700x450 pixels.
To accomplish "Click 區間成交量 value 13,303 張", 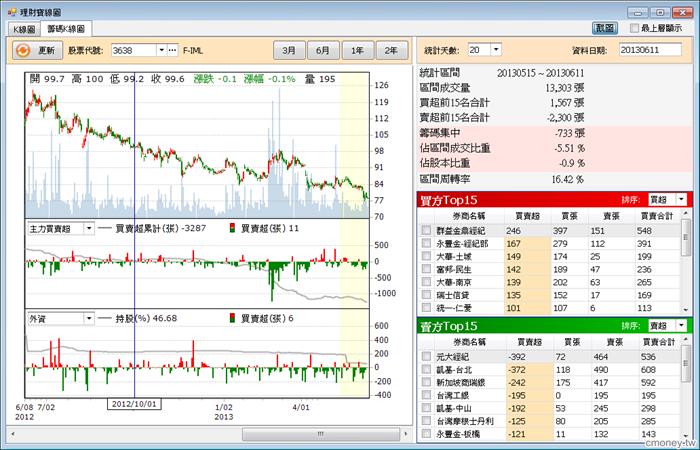I will pyautogui.click(x=565, y=88).
